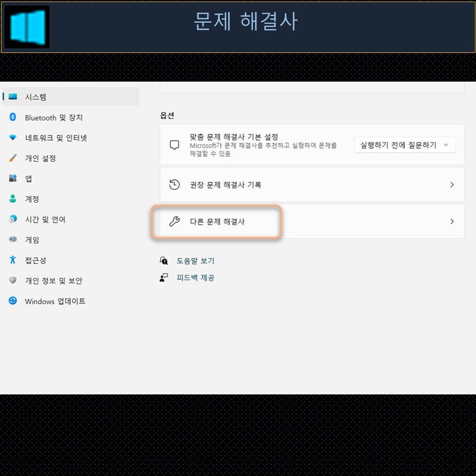Select 앱 in the sidebar

(71, 178)
